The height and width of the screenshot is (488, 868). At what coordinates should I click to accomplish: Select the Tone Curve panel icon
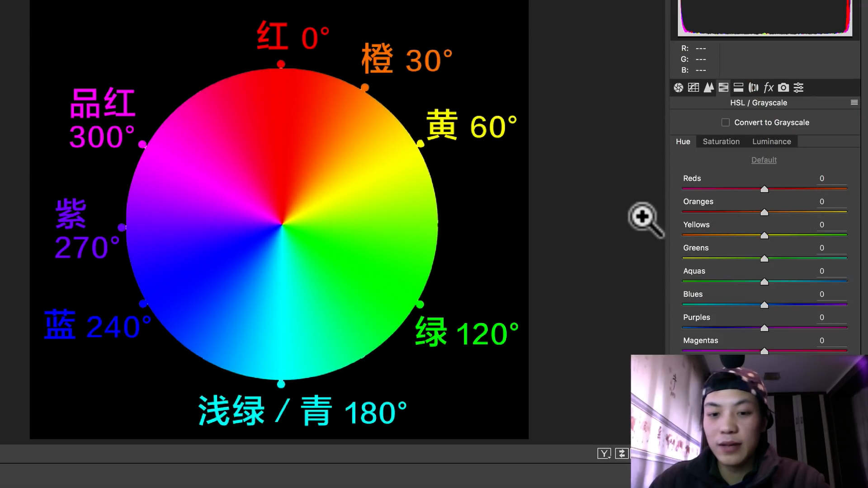coord(693,87)
